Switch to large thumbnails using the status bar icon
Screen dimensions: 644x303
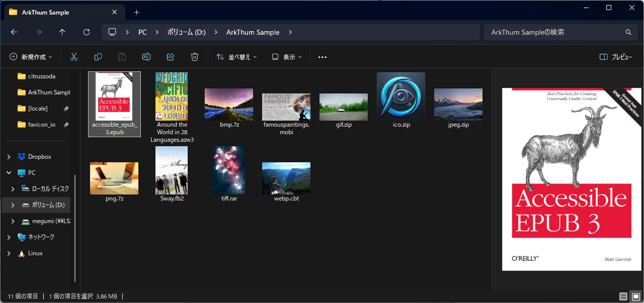coord(635,296)
